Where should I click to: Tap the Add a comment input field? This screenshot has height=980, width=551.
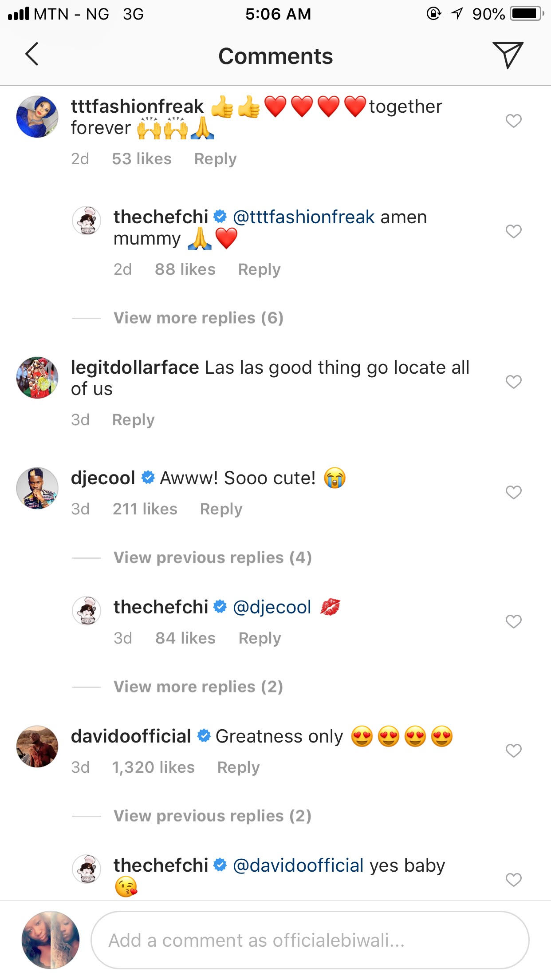[x=310, y=940]
